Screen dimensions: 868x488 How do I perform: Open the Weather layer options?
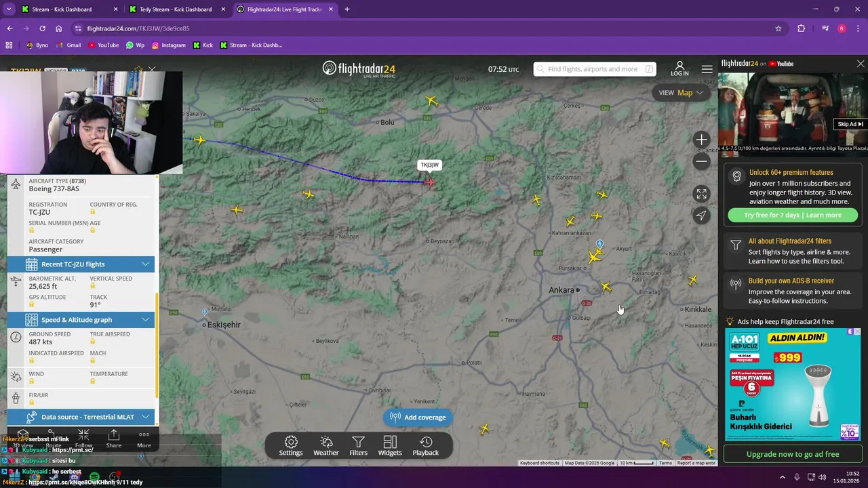[326, 446]
